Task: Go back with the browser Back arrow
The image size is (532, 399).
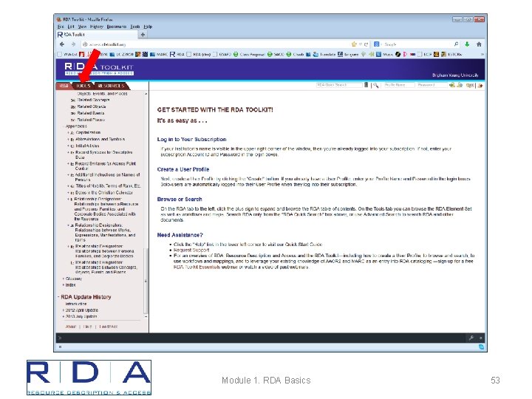Action: point(62,44)
